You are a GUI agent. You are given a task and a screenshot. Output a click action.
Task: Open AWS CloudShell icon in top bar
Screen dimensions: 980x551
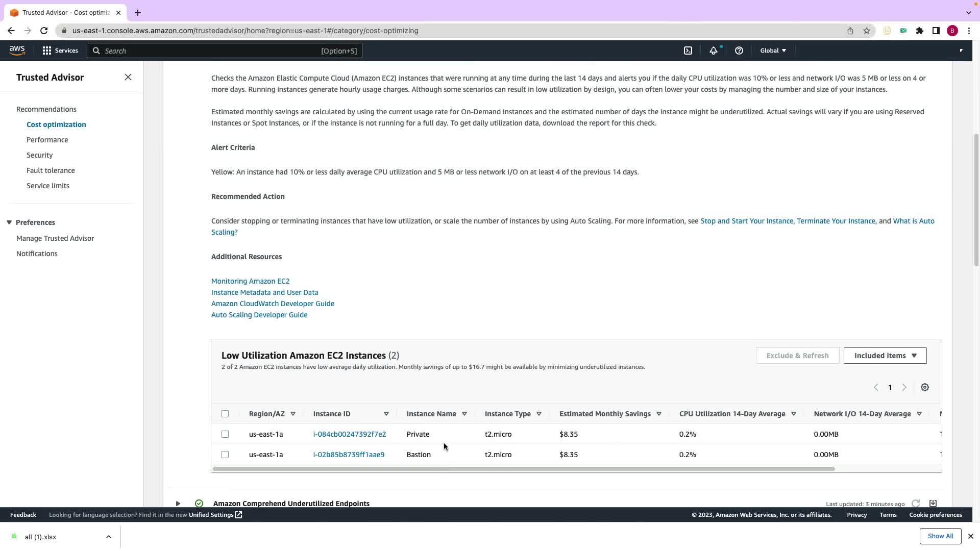[x=688, y=51]
